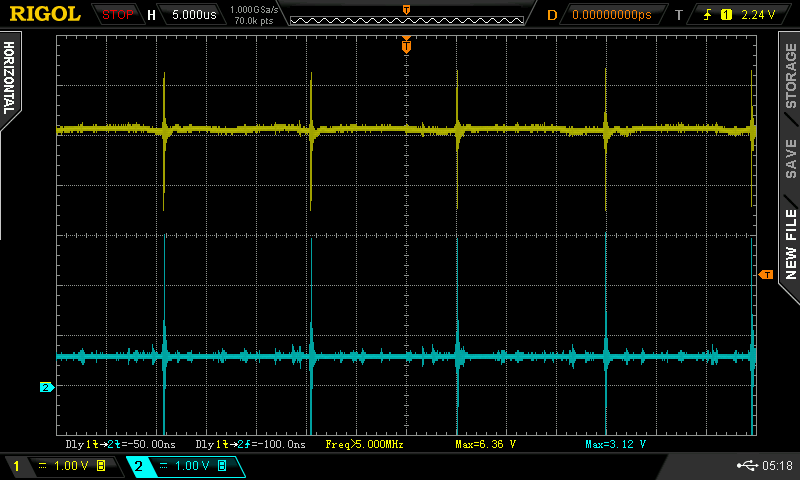Screen dimensions: 800x480
Task: Click the Max=6.36 V measurement readout
Action: coord(485,443)
